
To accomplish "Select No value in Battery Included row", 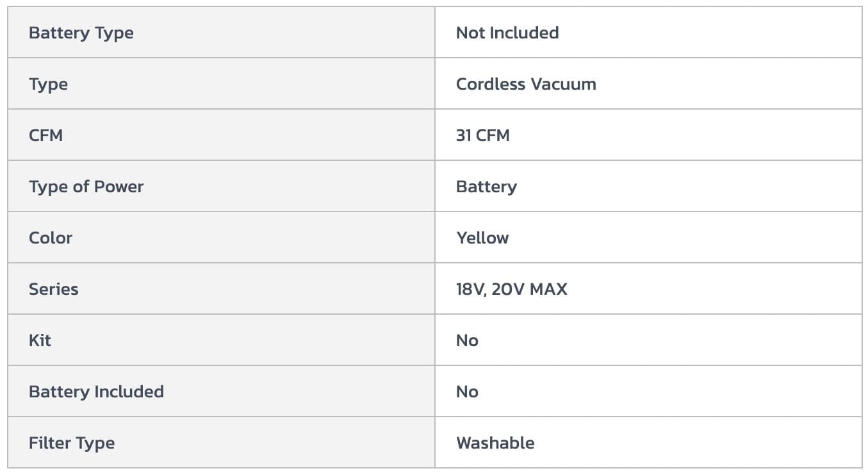I will 467,392.
